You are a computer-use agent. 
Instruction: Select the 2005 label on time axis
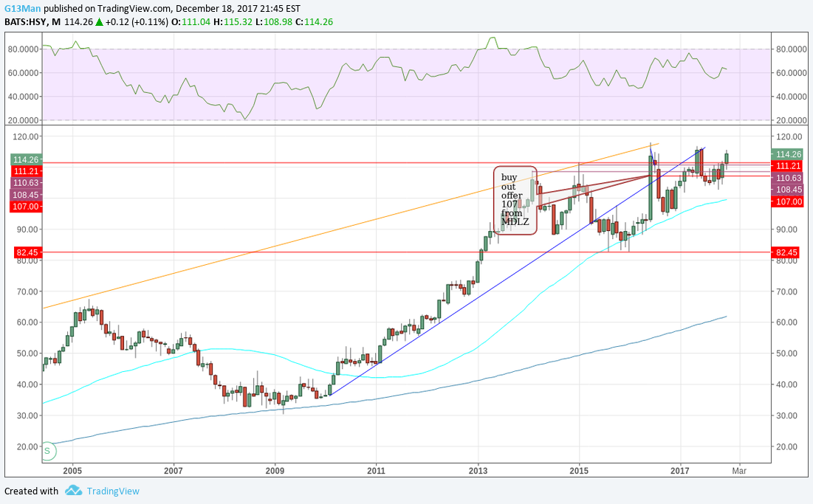(x=72, y=470)
